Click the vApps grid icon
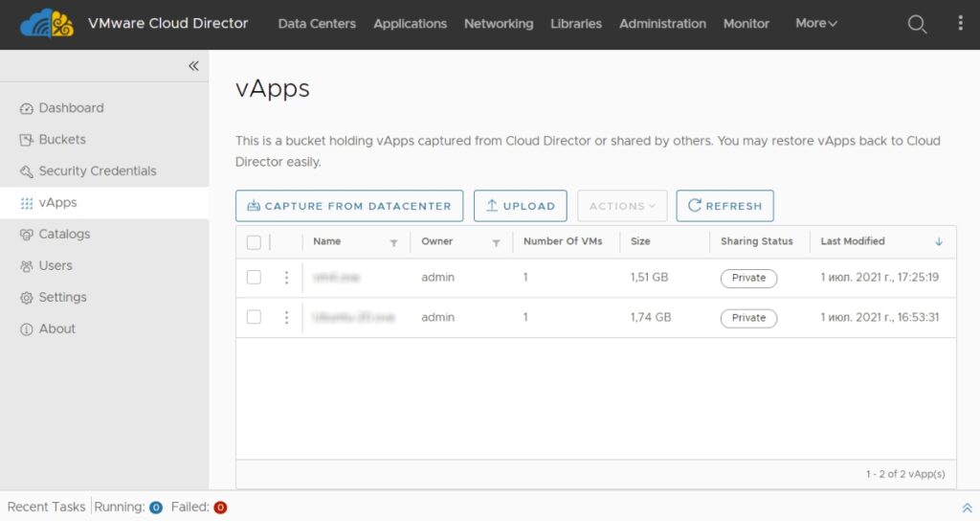 (26, 203)
